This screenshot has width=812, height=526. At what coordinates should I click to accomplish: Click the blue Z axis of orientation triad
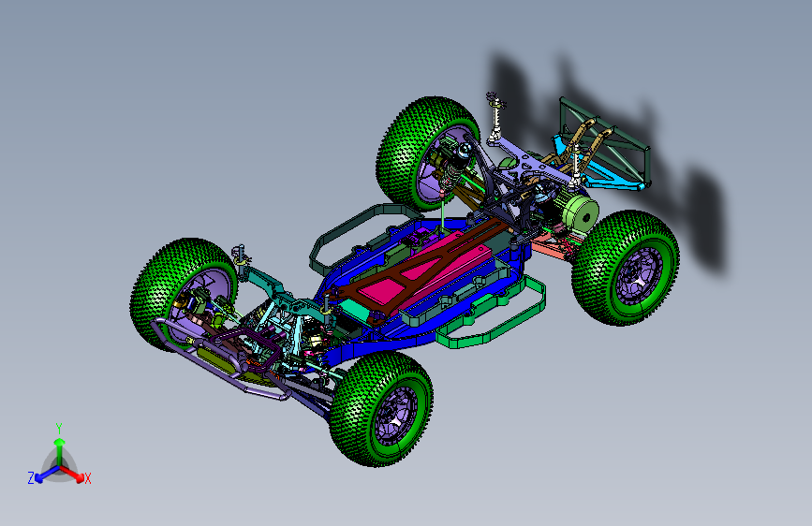(x=42, y=475)
